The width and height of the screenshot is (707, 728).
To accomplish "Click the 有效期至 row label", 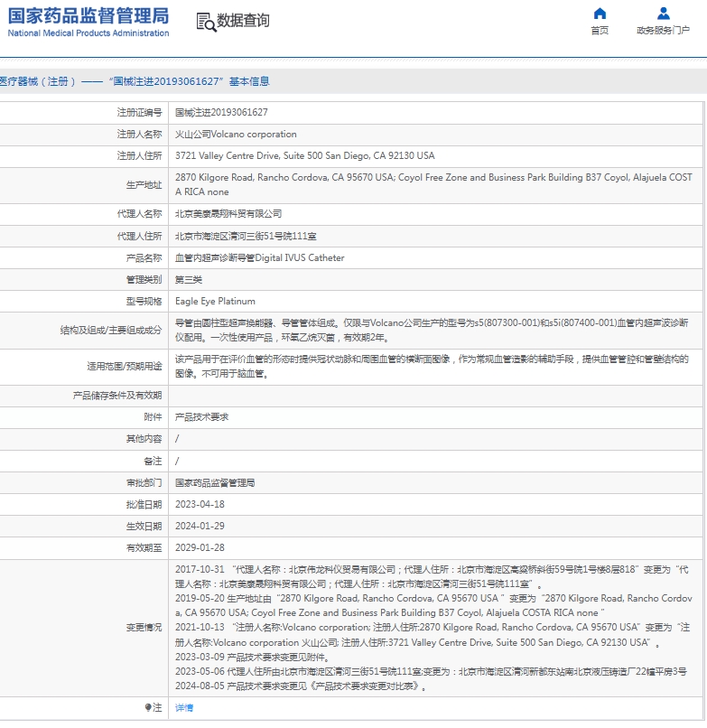I will (144, 548).
